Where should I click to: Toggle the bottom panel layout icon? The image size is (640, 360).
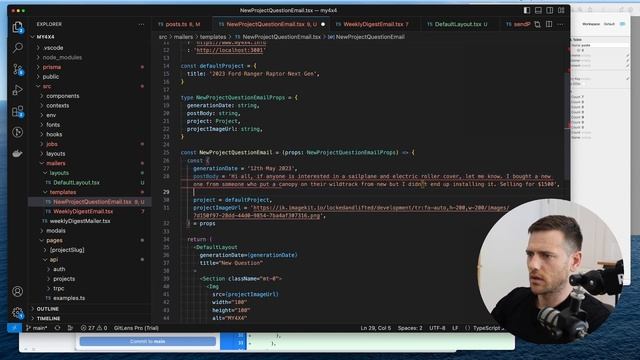coord(538,10)
